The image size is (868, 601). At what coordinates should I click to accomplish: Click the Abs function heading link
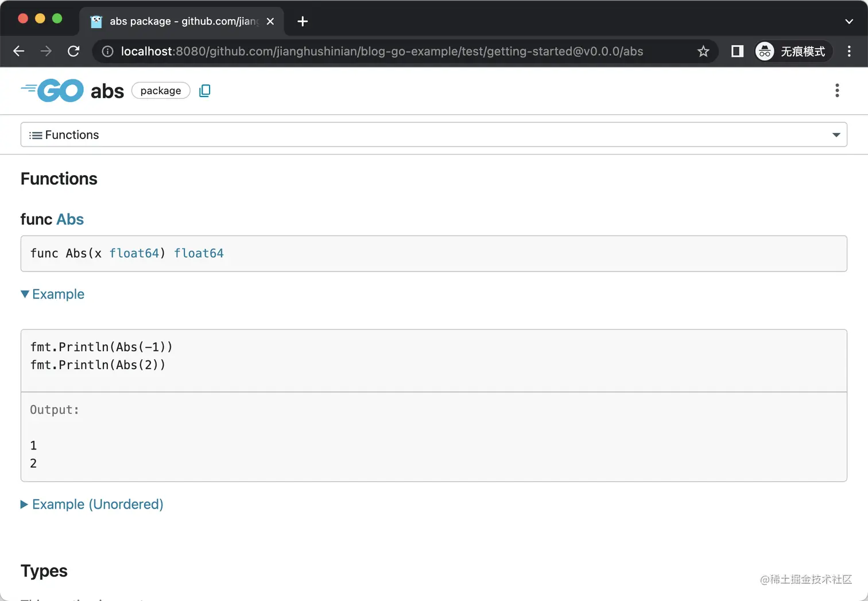point(70,219)
